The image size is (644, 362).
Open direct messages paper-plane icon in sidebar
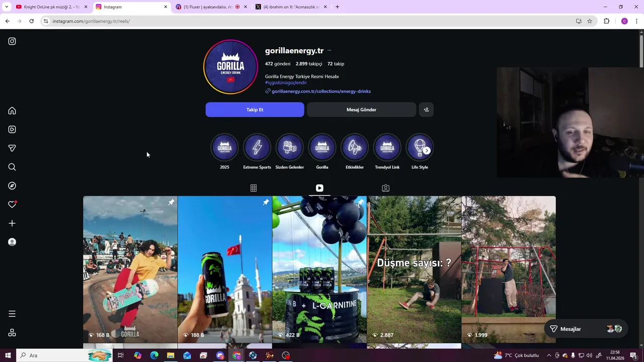tap(12, 148)
